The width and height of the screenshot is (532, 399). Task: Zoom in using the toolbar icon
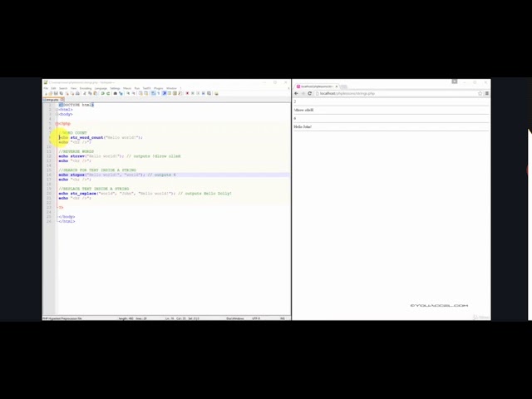coord(128,93)
